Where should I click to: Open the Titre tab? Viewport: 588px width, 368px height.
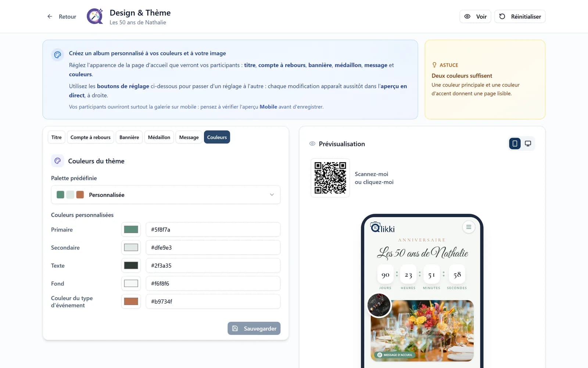click(x=57, y=137)
